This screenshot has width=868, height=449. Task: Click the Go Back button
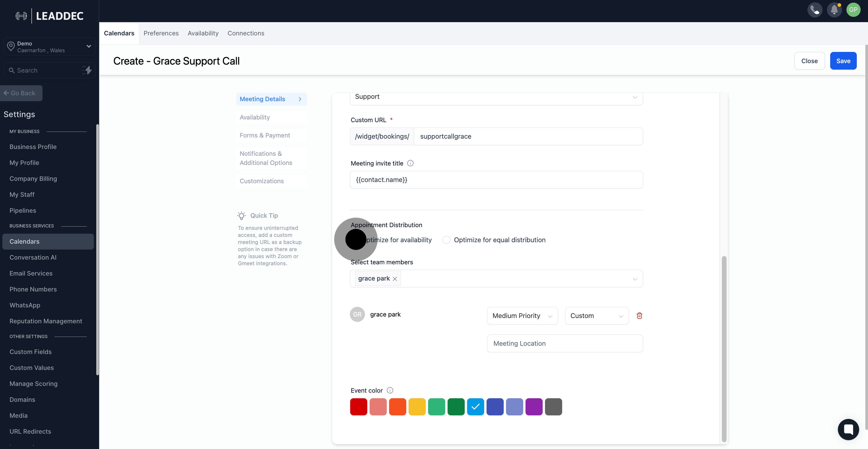(21, 93)
